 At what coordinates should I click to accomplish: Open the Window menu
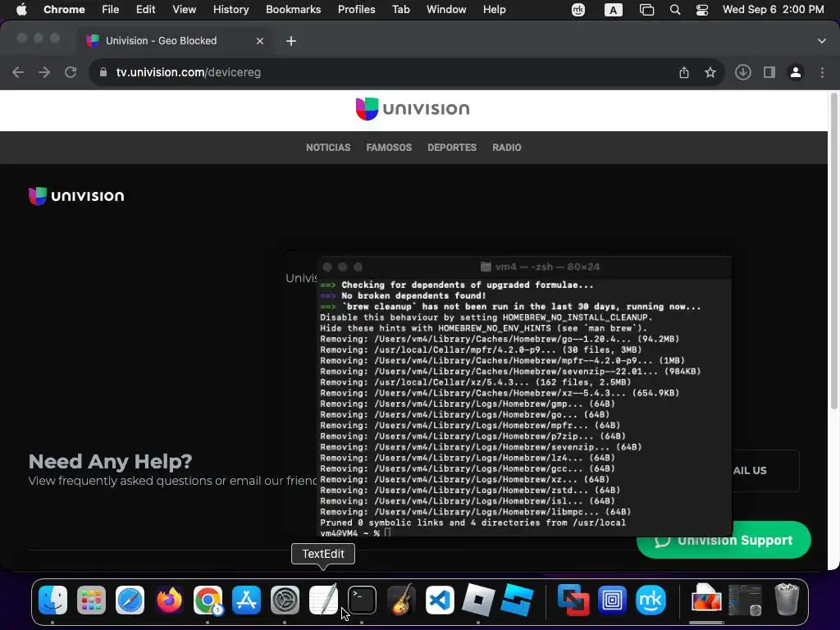(446, 10)
